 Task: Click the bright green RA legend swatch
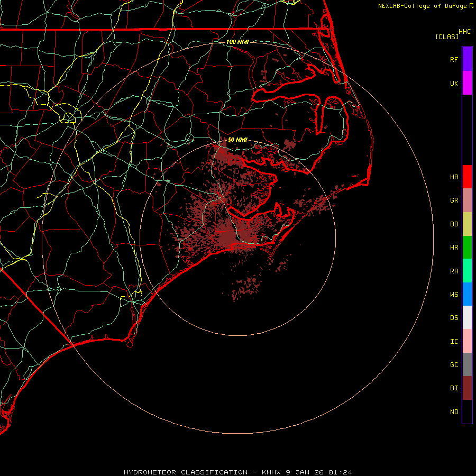(467, 271)
